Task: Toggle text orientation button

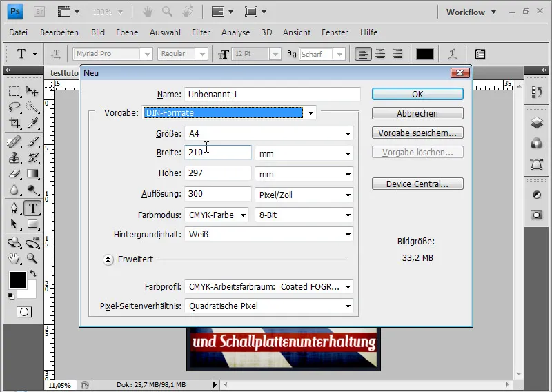Action: tap(55, 54)
